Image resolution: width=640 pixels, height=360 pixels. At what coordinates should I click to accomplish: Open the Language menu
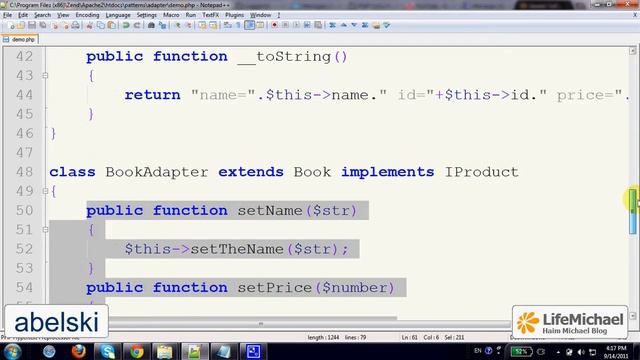(x=118, y=15)
